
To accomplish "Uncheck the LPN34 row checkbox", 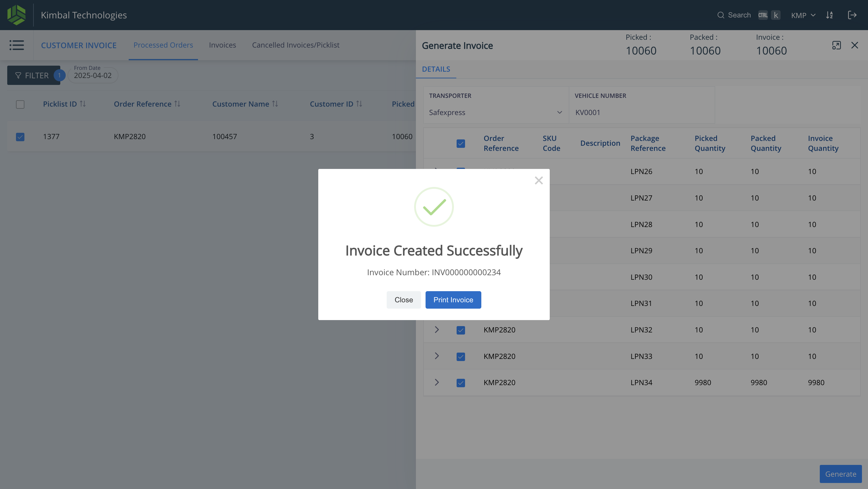I will [x=461, y=383].
